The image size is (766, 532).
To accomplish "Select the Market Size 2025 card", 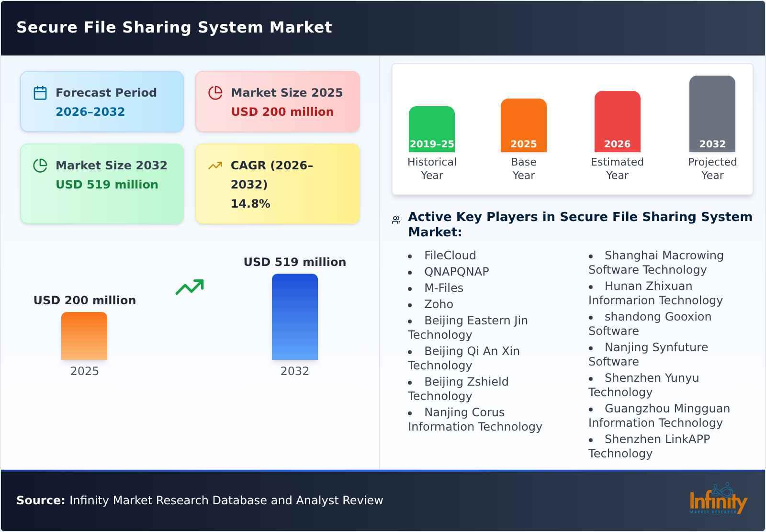I will 278,101.
